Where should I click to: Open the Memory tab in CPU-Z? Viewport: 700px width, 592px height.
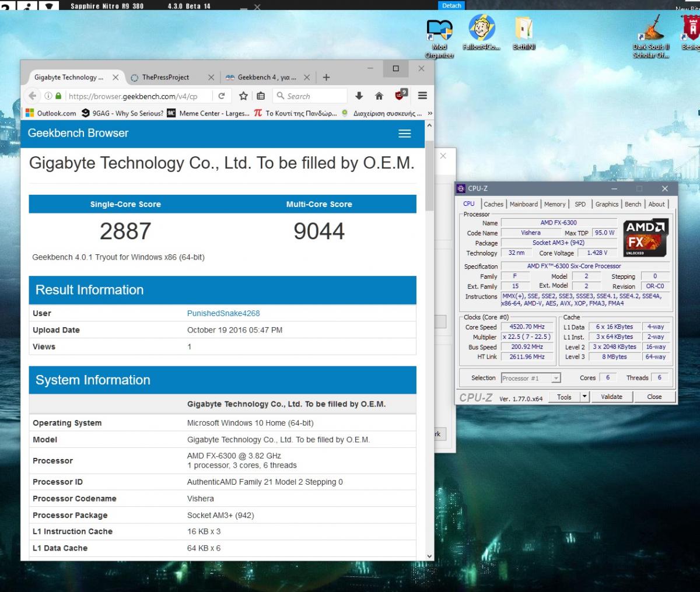(555, 204)
